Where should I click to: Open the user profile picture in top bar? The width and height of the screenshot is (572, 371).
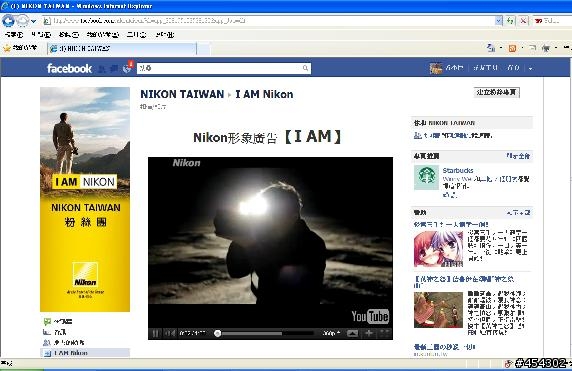(x=436, y=68)
